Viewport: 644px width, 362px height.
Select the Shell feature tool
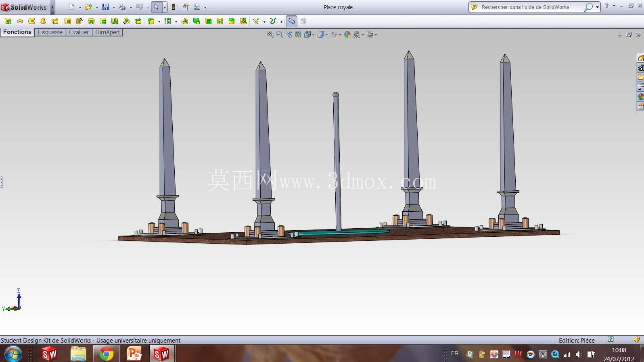coord(208,21)
